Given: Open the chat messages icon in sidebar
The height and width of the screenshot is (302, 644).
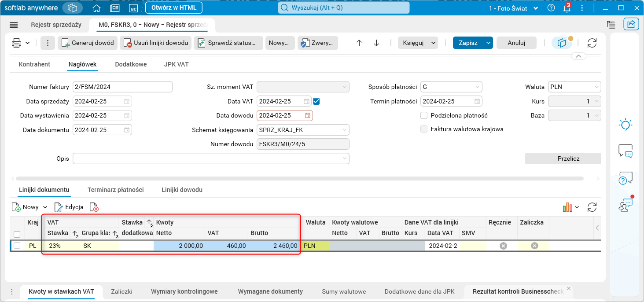Looking at the screenshot, I should pyautogui.click(x=625, y=151).
